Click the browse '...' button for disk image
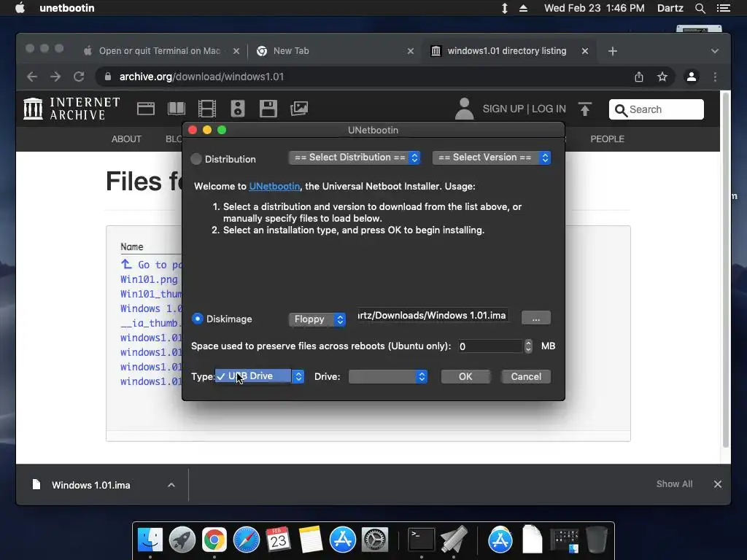This screenshot has height=560, width=747. [536, 318]
